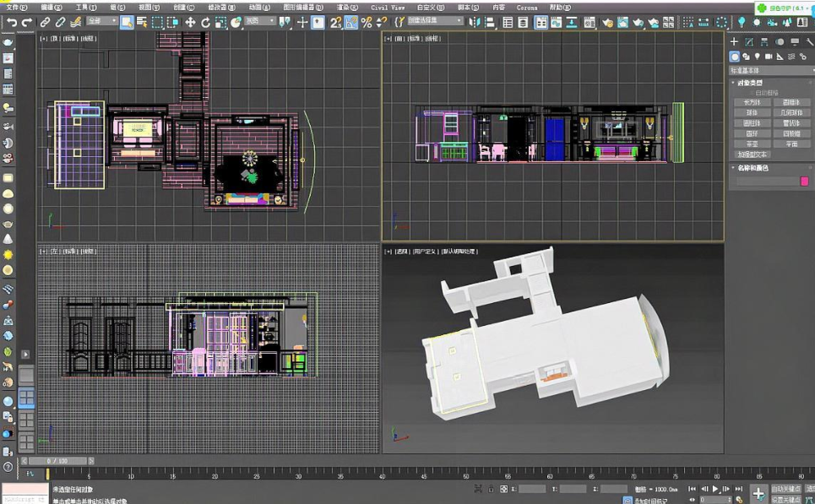Click the Select and Link chain icon
Viewport: 815px width, 504px height.
tap(46, 22)
